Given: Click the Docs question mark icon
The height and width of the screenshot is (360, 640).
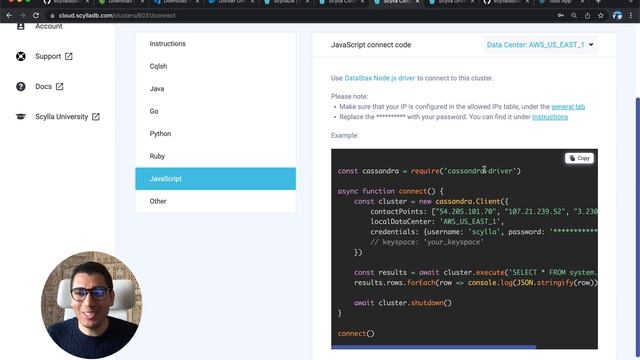Looking at the screenshot, I should tap(21, 87).
